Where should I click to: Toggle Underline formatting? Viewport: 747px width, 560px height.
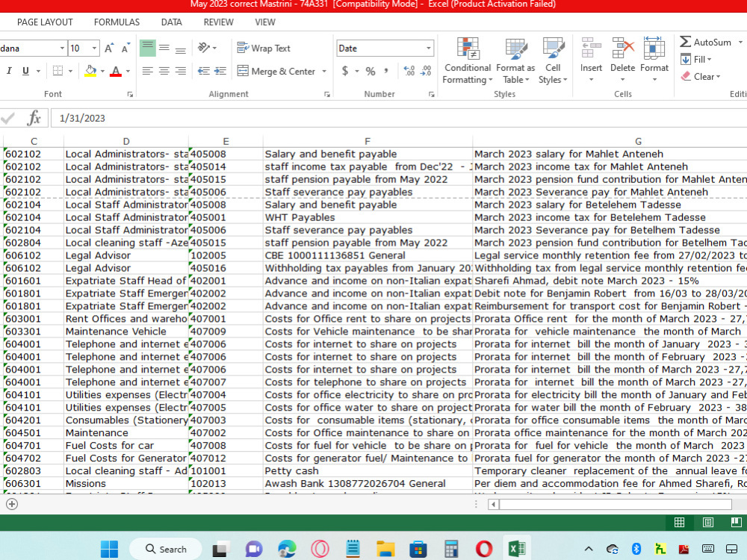point(25,71)
